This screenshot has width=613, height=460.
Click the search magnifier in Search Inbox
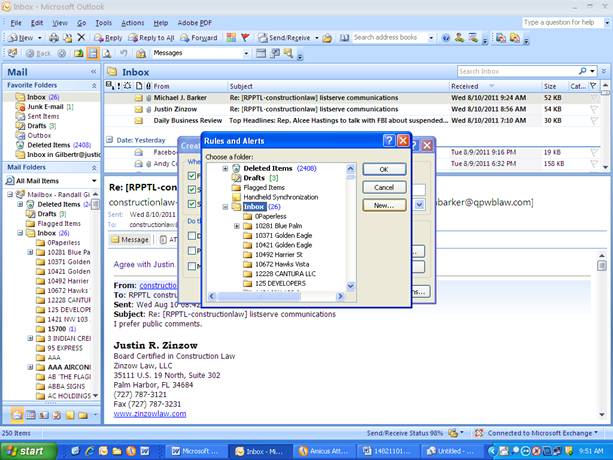[x=583, y=71]
